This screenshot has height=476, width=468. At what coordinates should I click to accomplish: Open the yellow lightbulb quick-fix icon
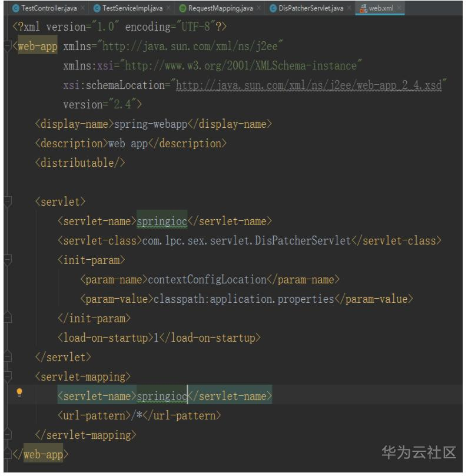19,392
